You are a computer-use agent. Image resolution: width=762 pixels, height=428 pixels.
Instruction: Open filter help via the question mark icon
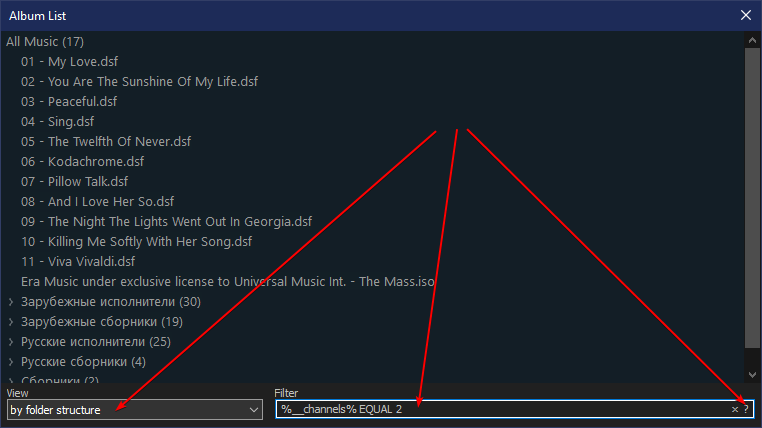tap(746, 410)
